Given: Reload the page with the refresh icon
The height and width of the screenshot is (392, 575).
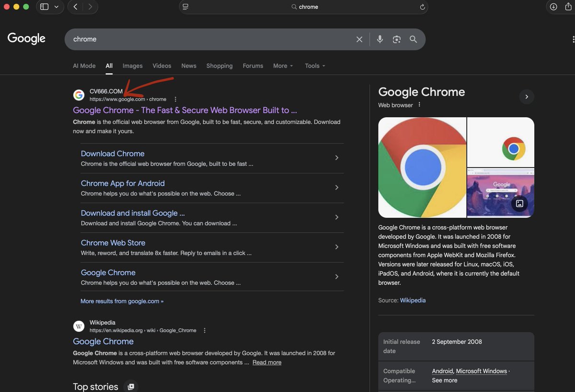Looking at the screenshot, I should 422,7.
